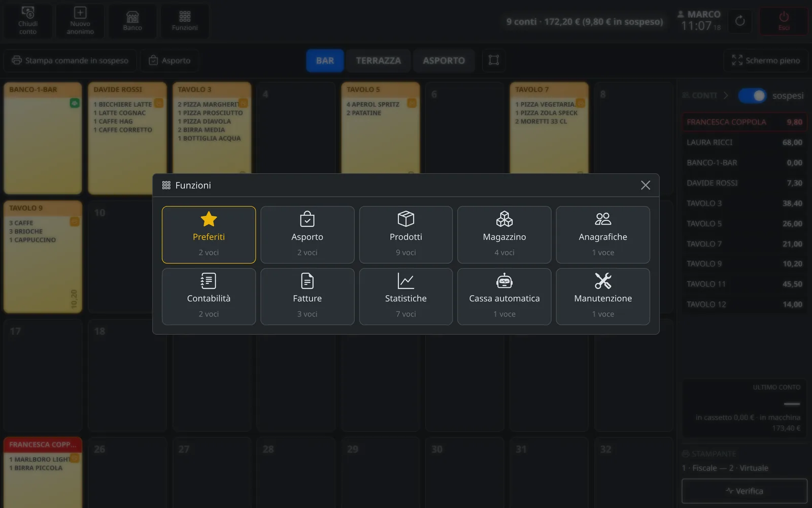Open the BANCO-1-BAR table card
The width and height of the screenshot is (812, 508).
pos(43,138)
